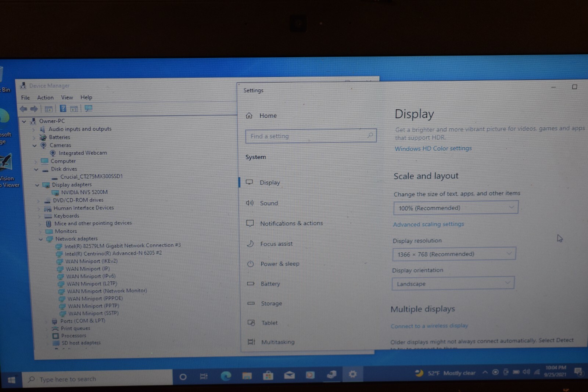The image size is (588, 392).
Task: Select NVIDIA NVS 5200M device
Action: click(x=84, y=192)
